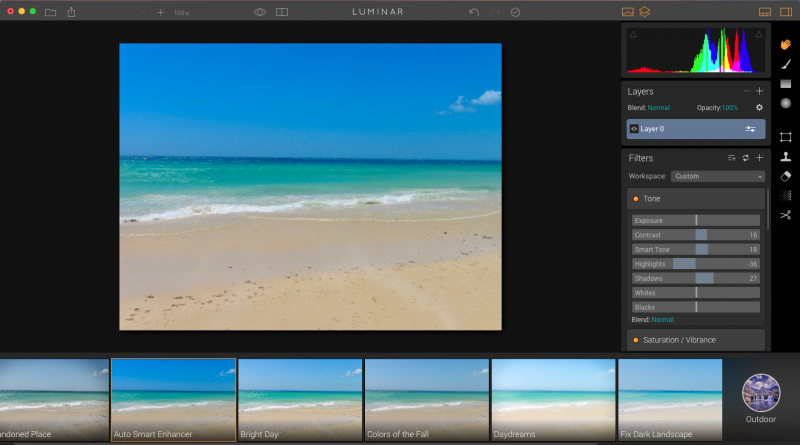
Task: Open the history clock icon
Action: tap(515, 12)
